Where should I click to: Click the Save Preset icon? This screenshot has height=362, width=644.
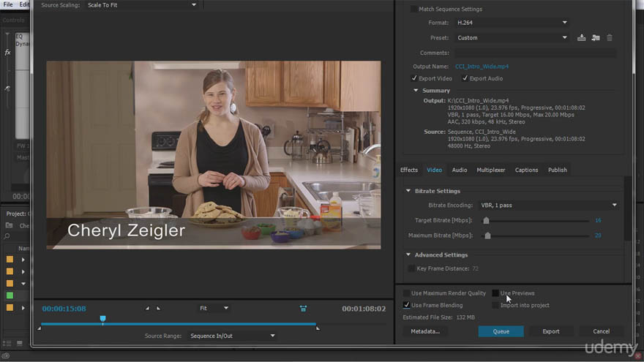581,38
